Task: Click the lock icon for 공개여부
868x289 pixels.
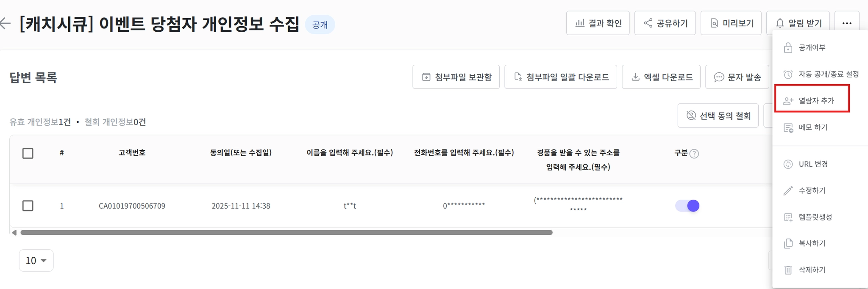Action: 788,48
